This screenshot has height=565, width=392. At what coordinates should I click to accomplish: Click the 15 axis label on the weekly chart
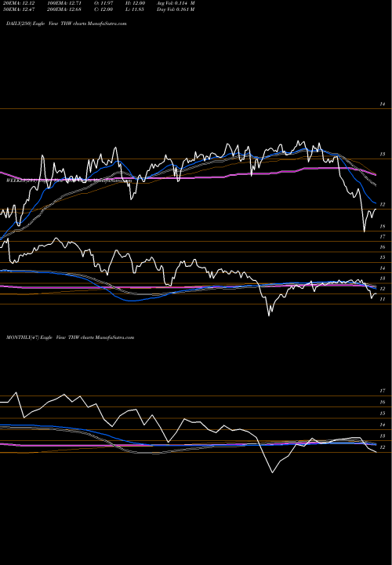[383, 257]
